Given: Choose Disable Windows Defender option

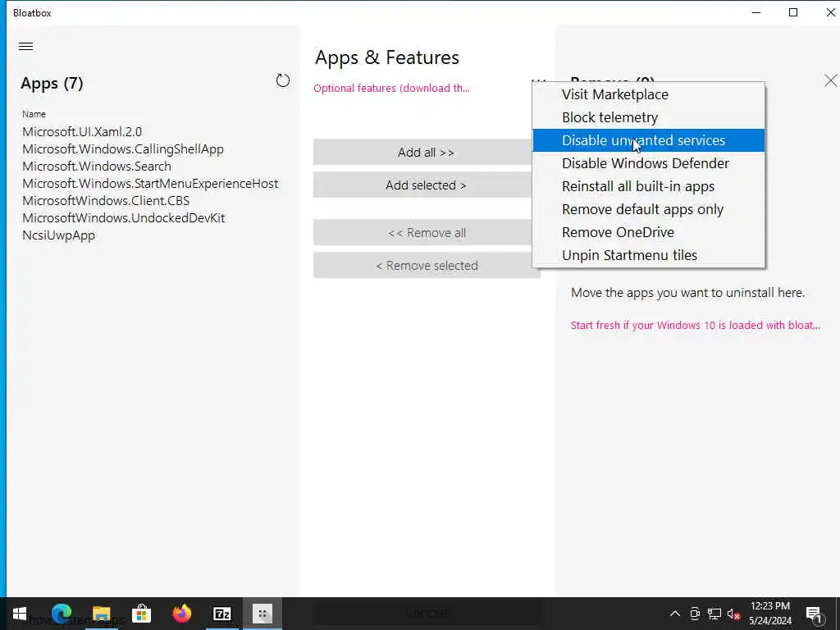Looking at the screenshot, I should 648,163.
